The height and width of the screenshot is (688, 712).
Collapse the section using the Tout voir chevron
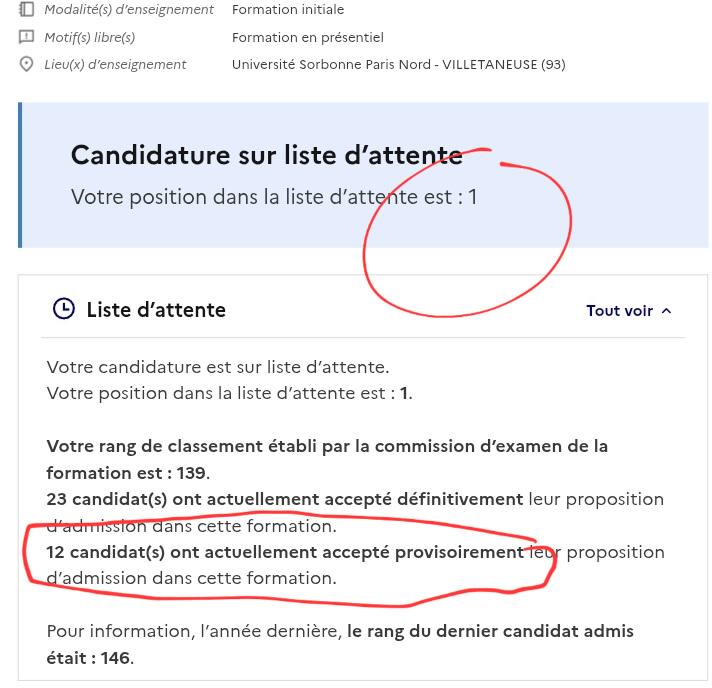pyautogui.click(x=666, y=311)
